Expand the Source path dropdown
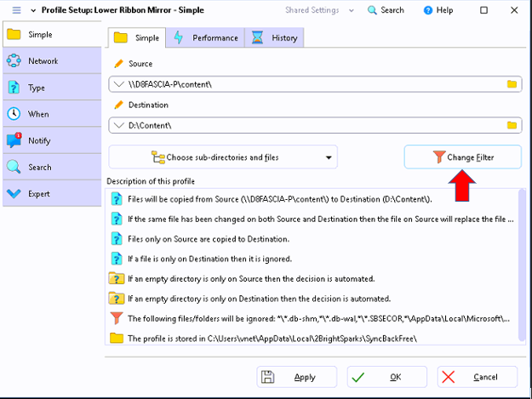532x399 pixels. (119, 84)
